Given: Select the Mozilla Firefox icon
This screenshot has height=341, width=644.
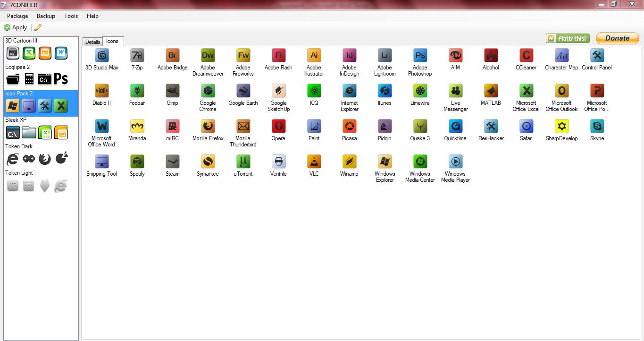Looking at the screenshot, I should pos(208,127).
